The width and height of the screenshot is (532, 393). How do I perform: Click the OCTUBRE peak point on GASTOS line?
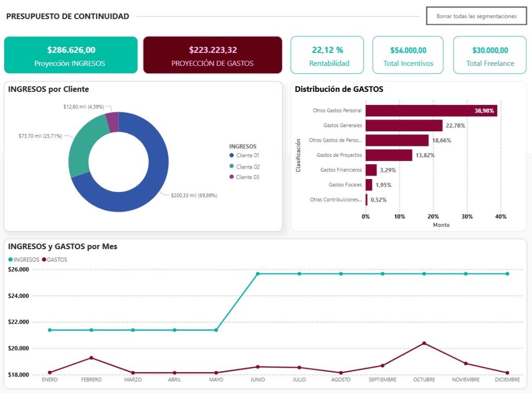tap(424, 343)
